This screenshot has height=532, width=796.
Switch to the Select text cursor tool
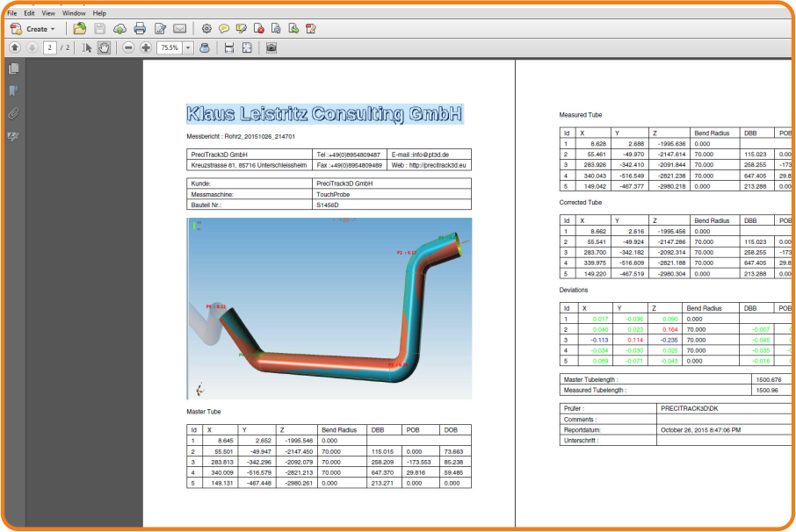pyautogui.click(x=87, y=47)
